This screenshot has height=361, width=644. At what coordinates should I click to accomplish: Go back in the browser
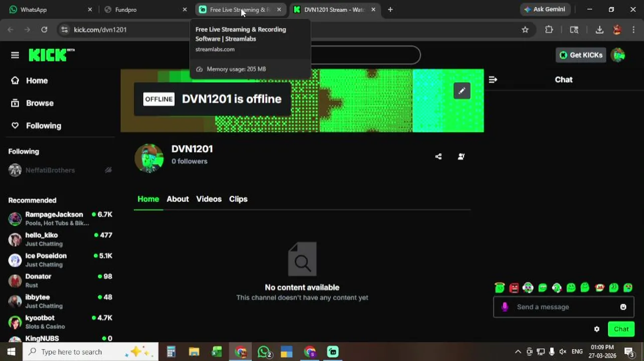[11, 30]
